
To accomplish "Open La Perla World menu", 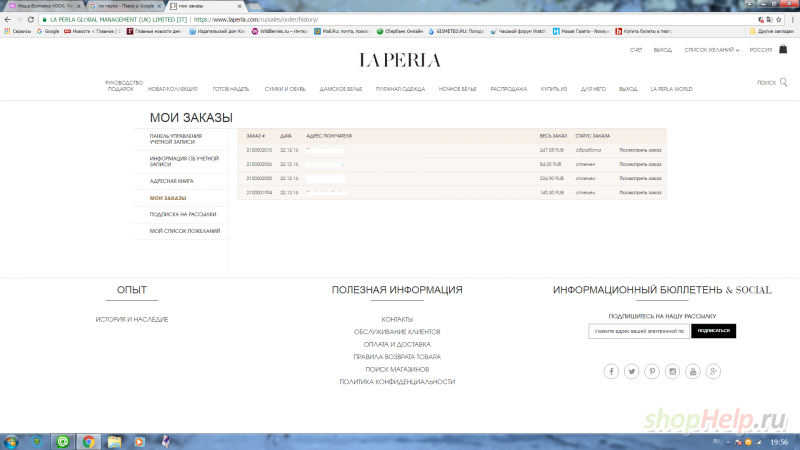I will [671, 89].
